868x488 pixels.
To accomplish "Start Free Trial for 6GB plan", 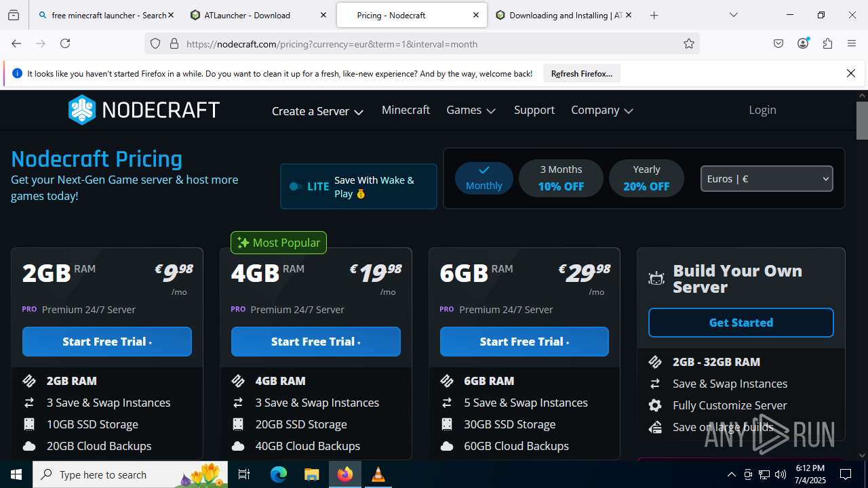I will tap(524, 342).
